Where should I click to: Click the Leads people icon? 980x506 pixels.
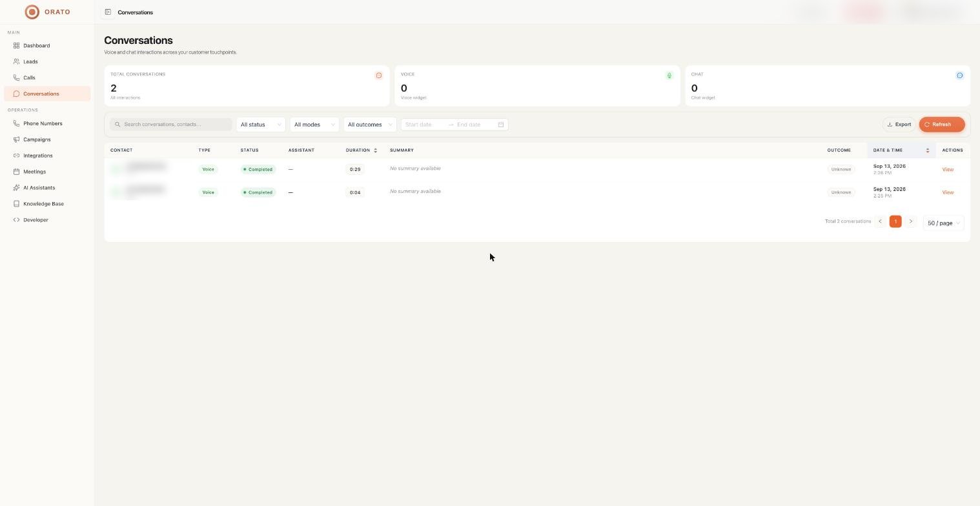tap(16, 62)
